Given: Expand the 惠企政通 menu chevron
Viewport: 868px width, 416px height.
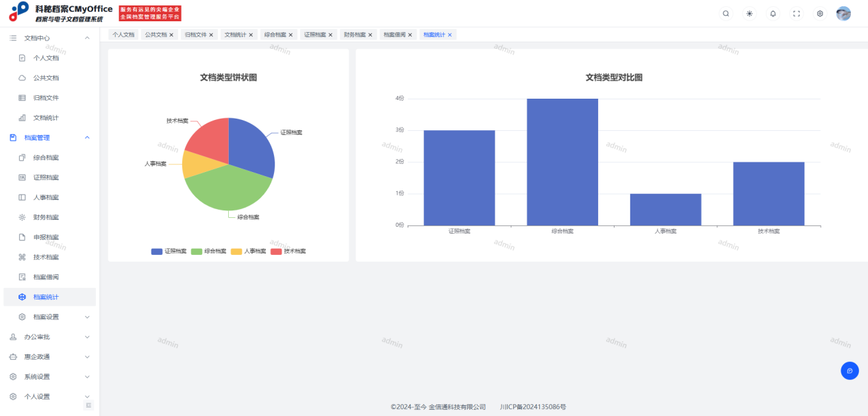Looking at the screenshot, I should (x=87, y=356).
